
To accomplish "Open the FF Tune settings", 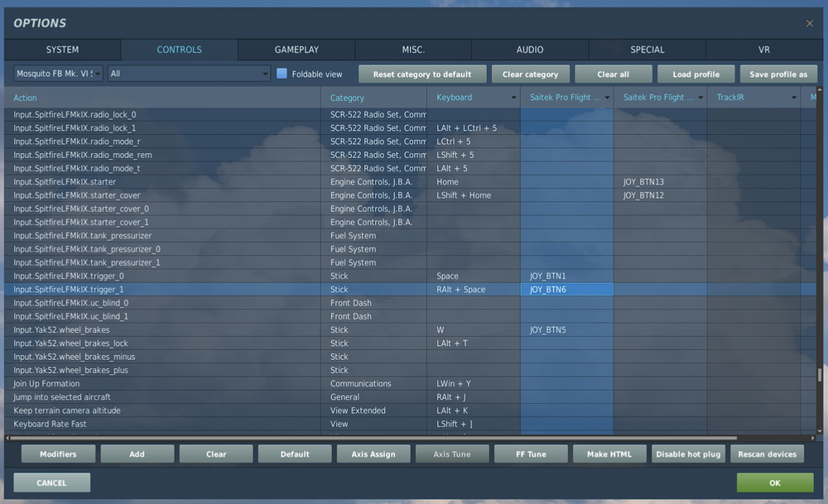I will (531, 454).
